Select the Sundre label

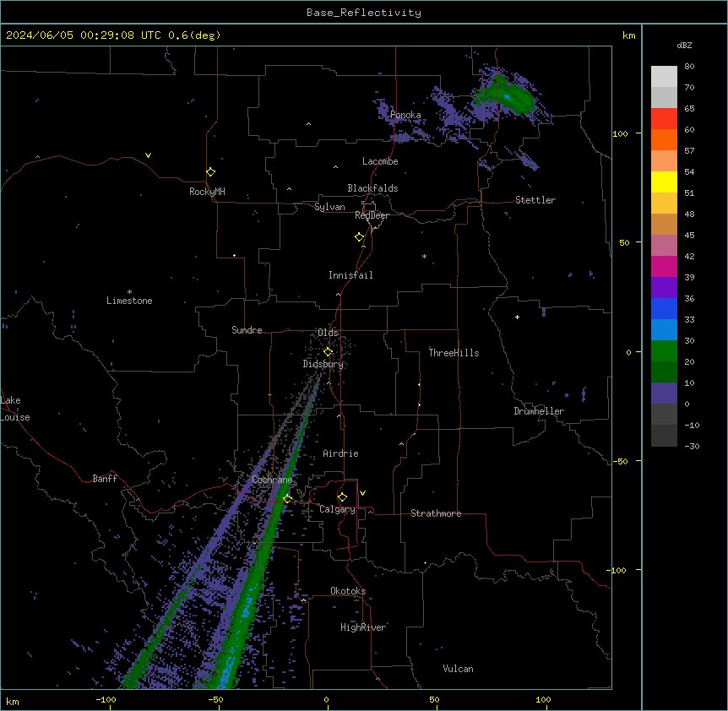click(x=247, y=330)
